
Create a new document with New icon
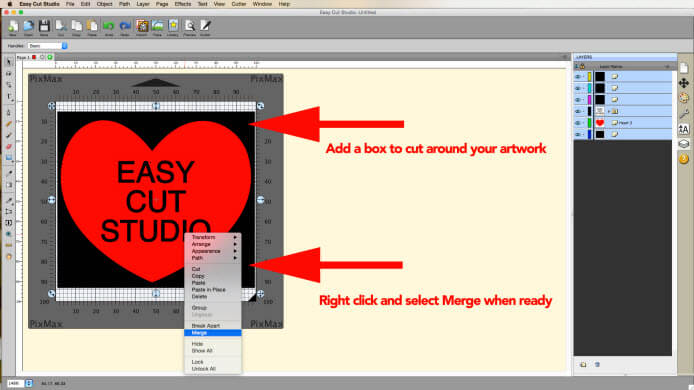(13, 27)
